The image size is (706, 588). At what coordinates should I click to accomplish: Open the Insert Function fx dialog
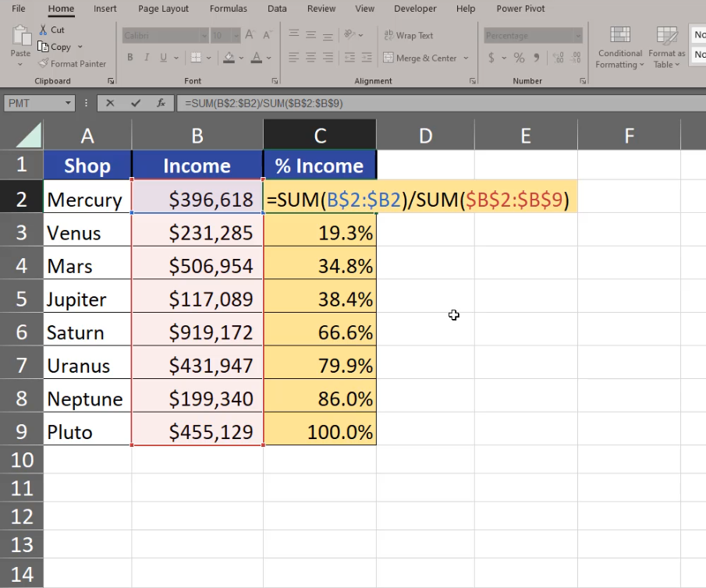[161, 103]
